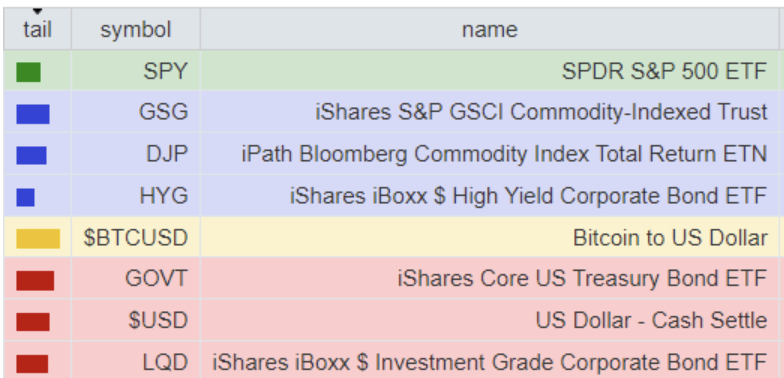The image size is (784, 378).
Task: Open SPDR S&P 500 ETF name
Action: pos(664,72)
